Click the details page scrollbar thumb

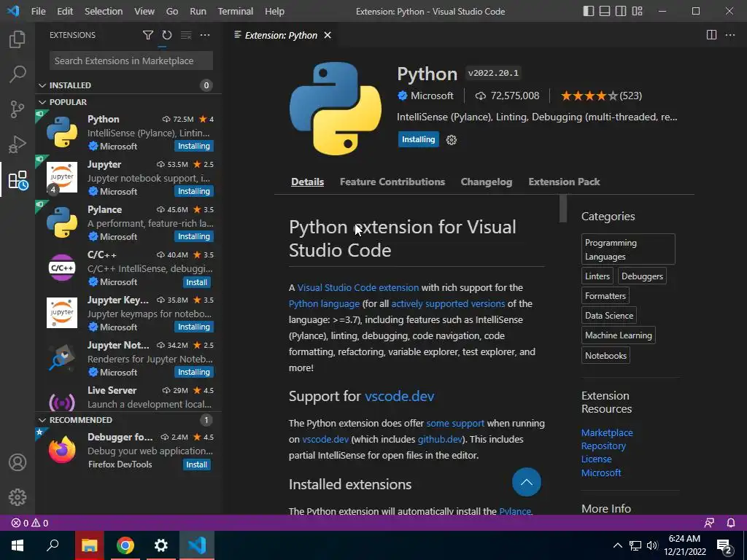(x=563, y=208)
